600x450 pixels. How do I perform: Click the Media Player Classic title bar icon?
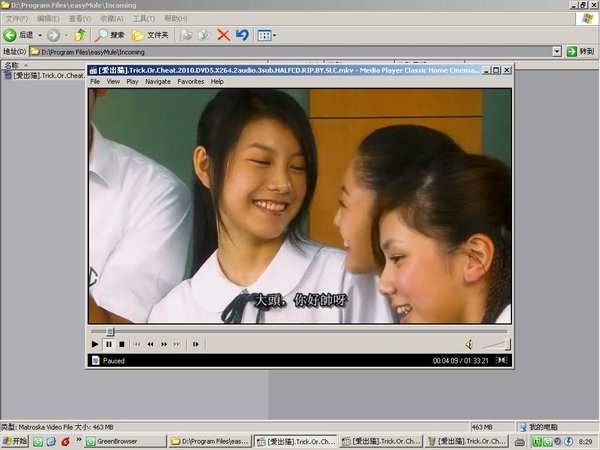[x=93, y=70]
